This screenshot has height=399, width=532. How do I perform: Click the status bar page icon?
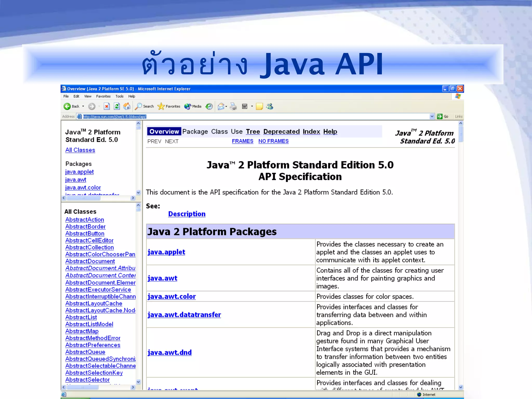click(x=64, y=394)
